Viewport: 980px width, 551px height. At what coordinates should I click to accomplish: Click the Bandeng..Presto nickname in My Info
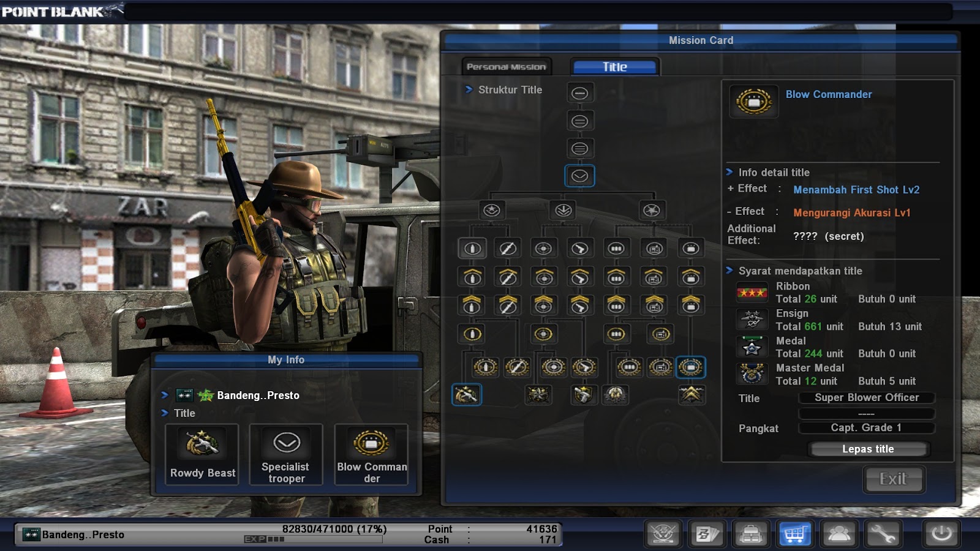258,395
